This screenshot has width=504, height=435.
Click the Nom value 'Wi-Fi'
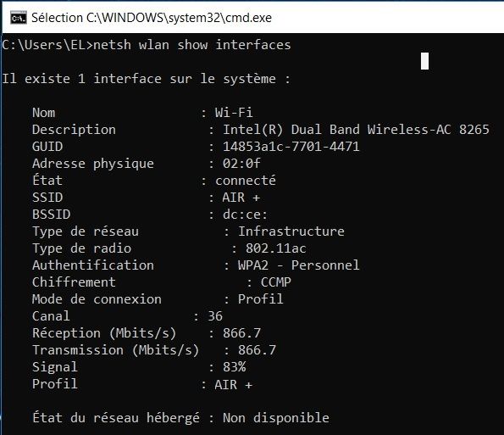pyautogui.click(x=234, y=113)
